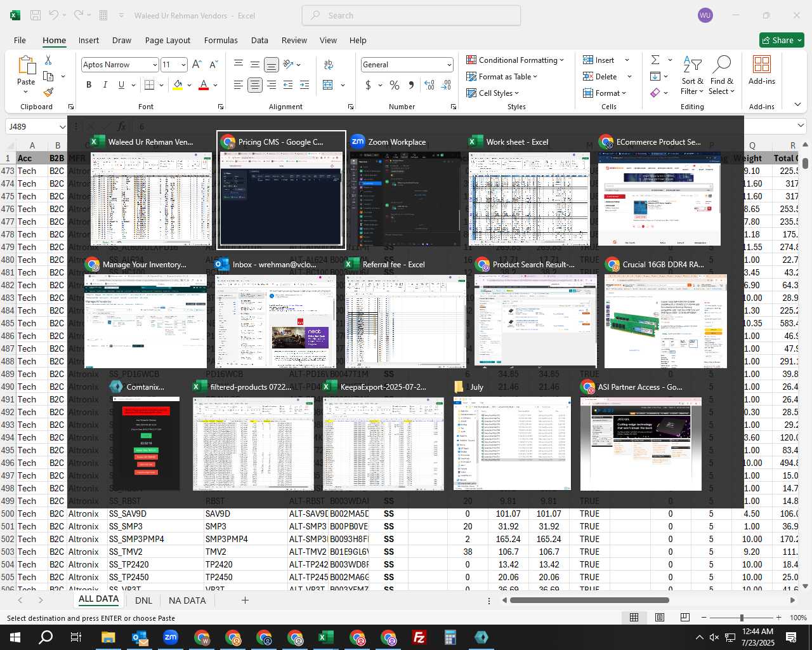Open Zoom from the taskbar
The width and height of the screenshot is (812, 650).
171,637
